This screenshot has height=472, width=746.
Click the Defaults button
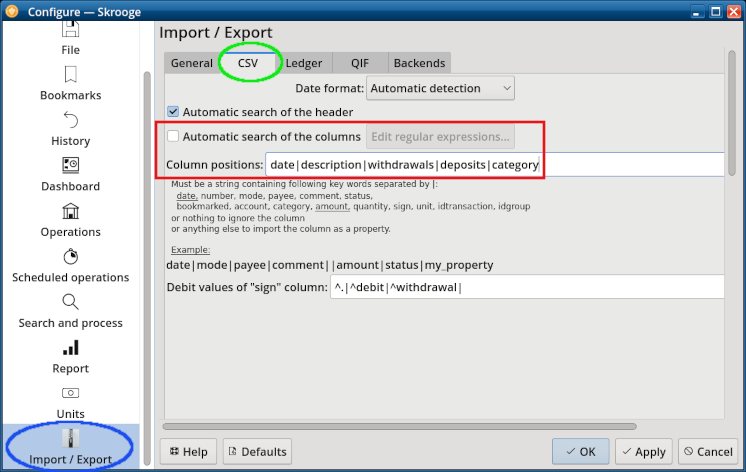pos(257,452)
